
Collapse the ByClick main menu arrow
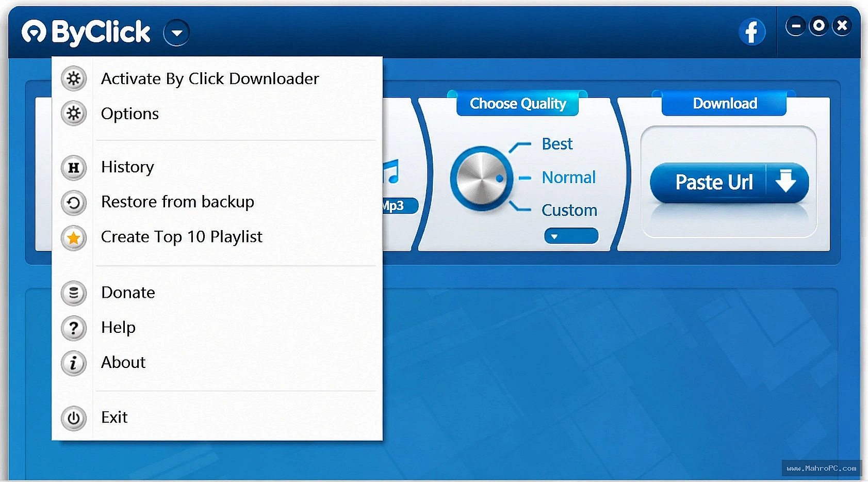pyautogui.click(x=177, y=33)
